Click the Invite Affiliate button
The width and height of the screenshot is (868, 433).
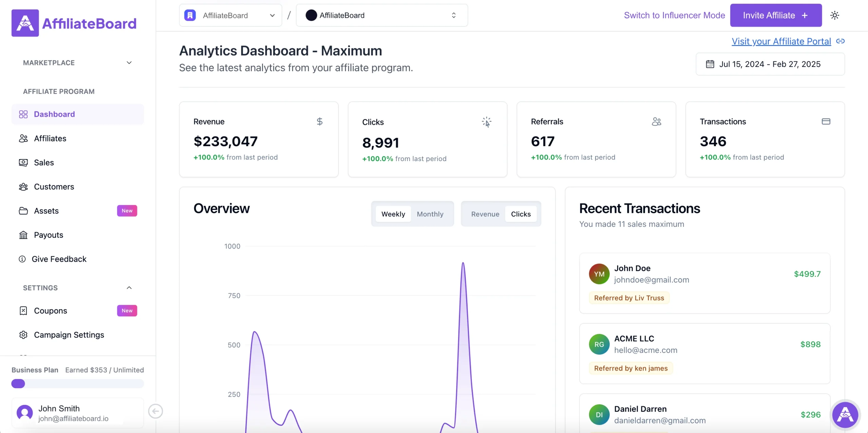point(776,15)
